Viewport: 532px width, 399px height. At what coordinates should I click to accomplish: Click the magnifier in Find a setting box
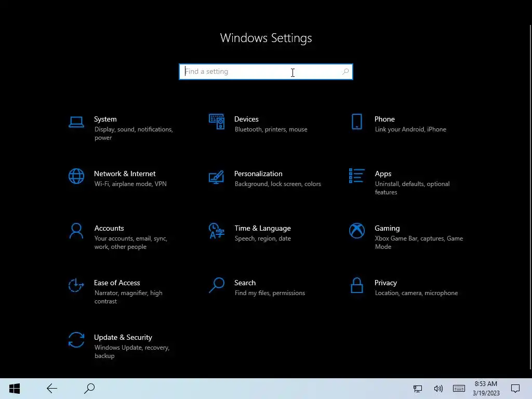345,72
